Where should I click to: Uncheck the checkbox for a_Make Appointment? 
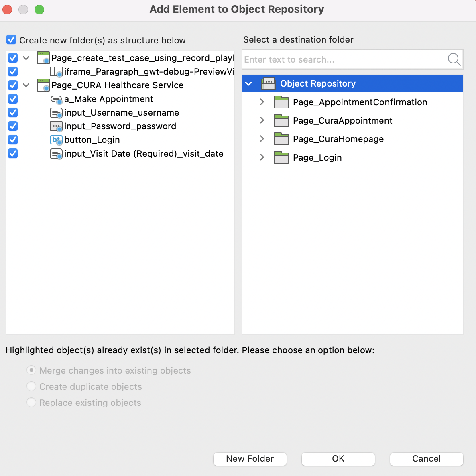pyautogui.click(x=12, y=99)
